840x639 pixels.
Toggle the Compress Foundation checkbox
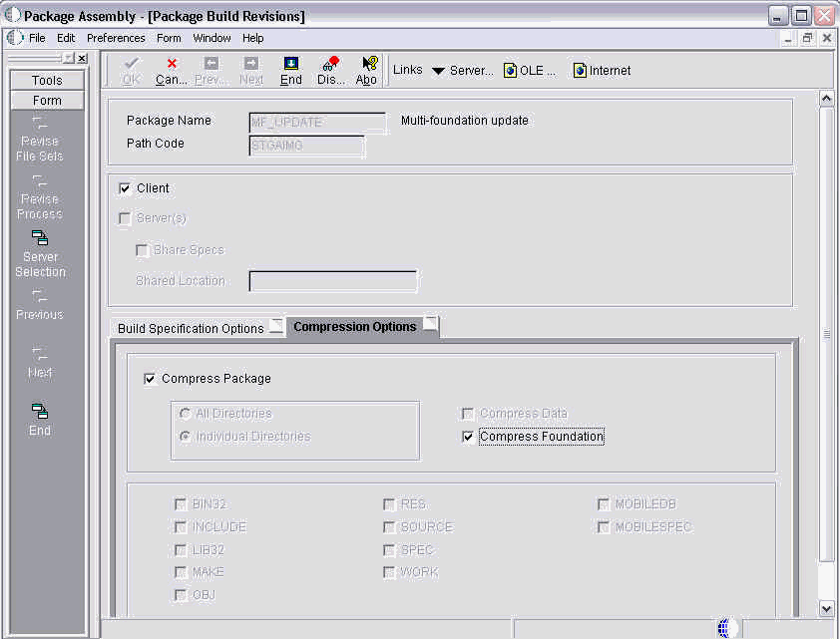468,437
